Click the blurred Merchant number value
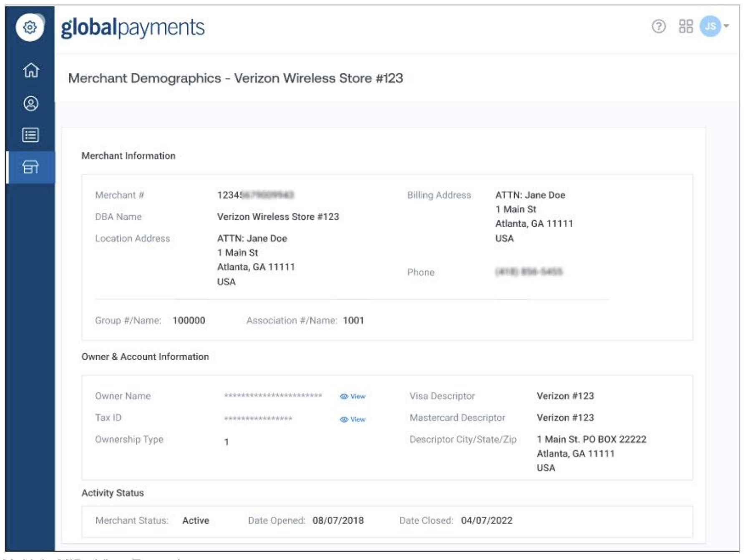This screenshot has height=560, width=745. pos(255,195)
